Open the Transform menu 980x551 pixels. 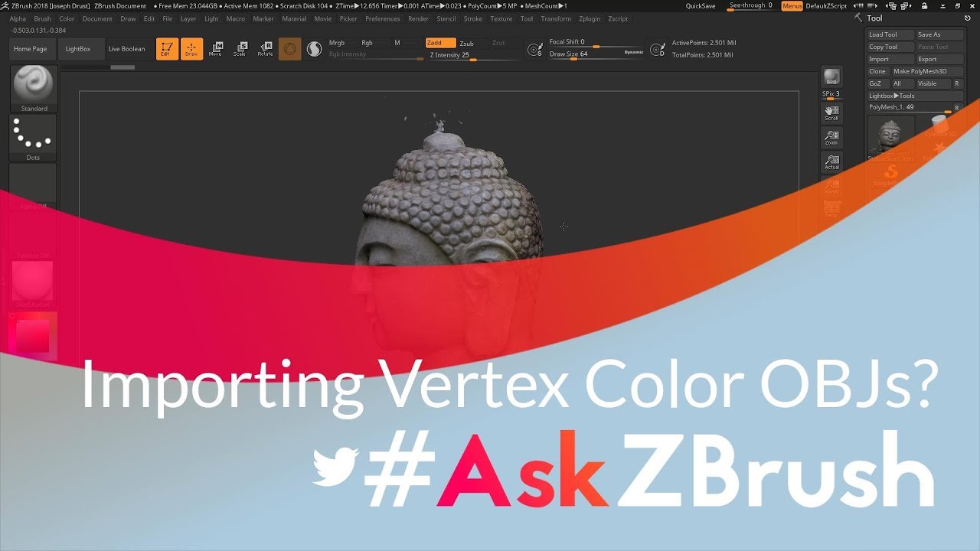pos(556,18)
